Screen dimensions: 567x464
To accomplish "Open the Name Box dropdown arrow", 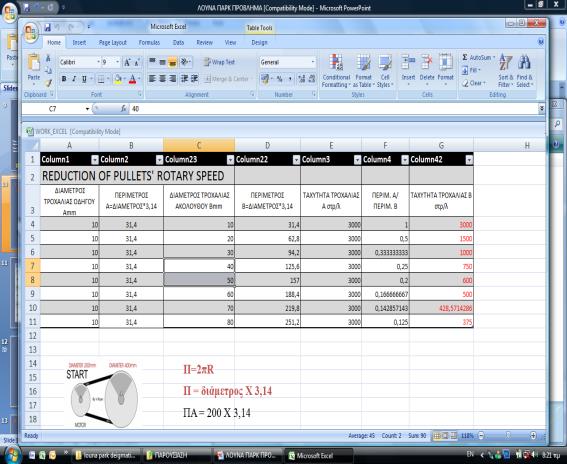I will tap(87, 109).
